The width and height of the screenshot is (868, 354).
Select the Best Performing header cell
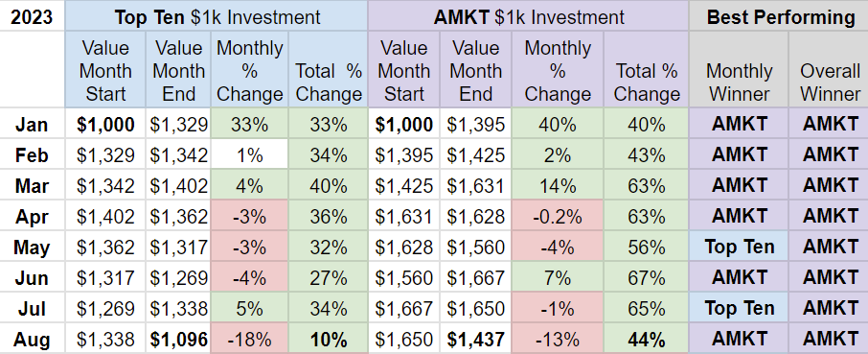[x=778, y=15]
